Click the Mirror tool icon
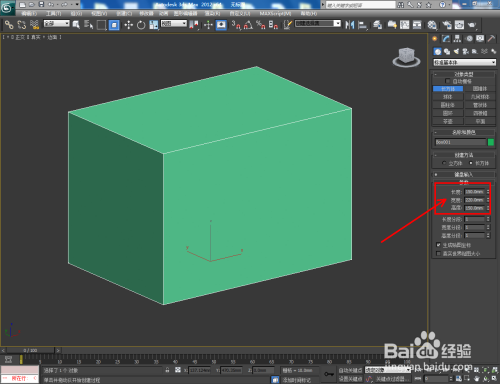500x384 pixels. tap(350, 25)
